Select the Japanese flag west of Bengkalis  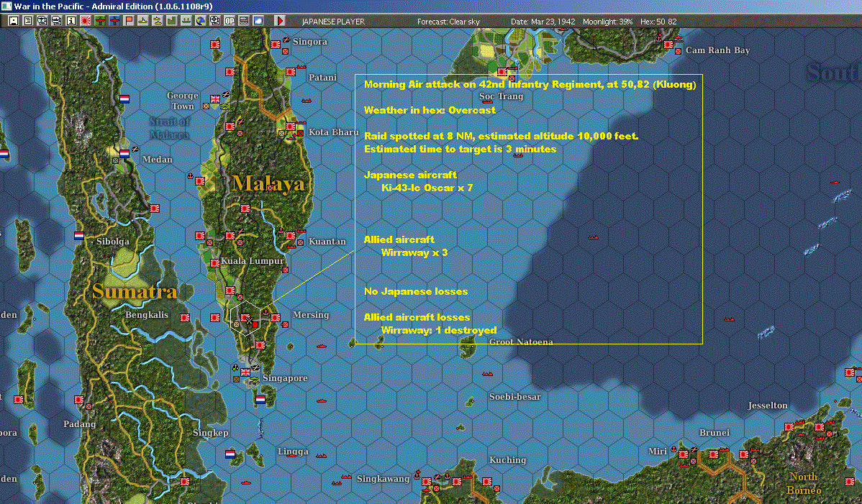click(x=185, y=317)
